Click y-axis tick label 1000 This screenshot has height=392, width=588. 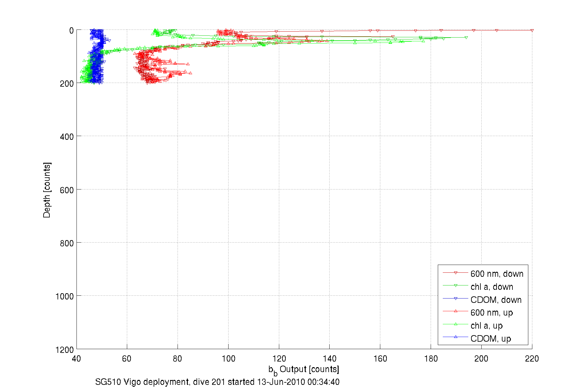[65, 296]
